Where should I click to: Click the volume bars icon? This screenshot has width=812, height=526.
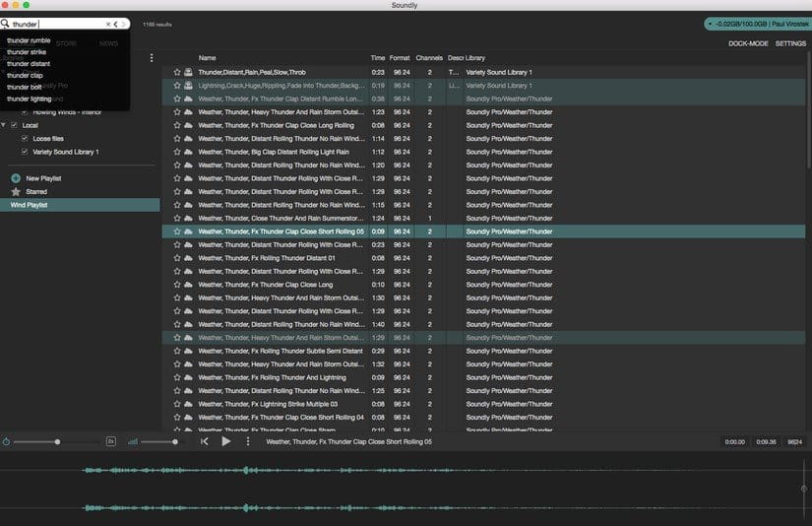133,441
